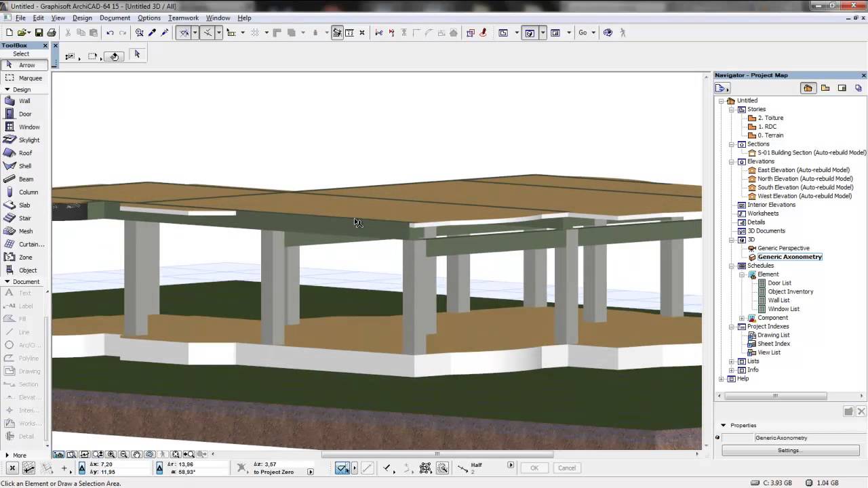Screen dimensions: 868x488
Task: Select the Wall tool in ToolBox
Action: 24,101
